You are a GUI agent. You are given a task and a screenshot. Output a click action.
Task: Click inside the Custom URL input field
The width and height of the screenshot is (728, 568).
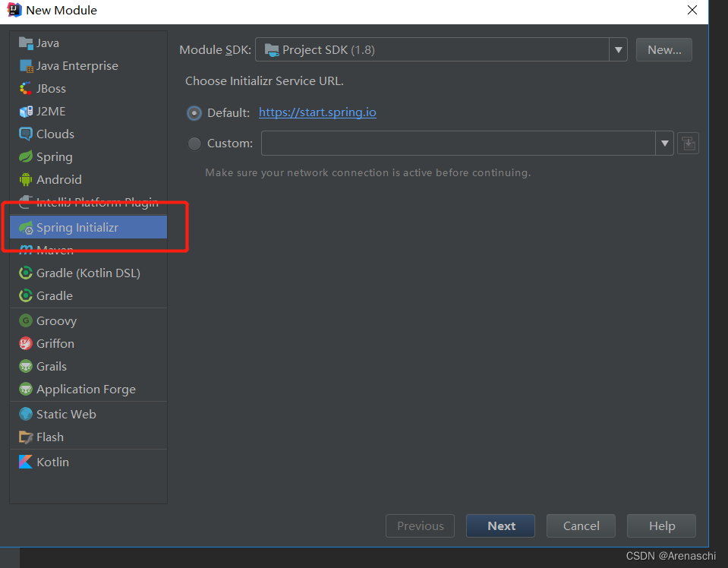coord(459,143)
